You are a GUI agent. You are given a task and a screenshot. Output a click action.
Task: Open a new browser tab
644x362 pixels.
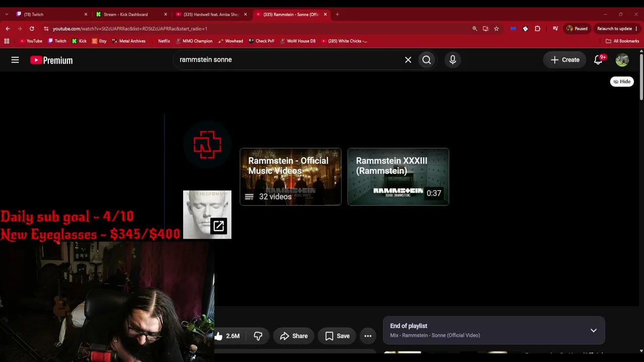click(x=337, y=15)
